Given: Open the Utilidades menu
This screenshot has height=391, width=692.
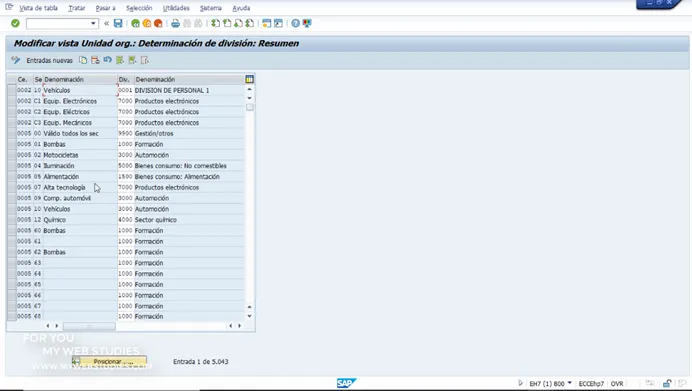Looking at the screenshot, I should (x=176, y=8).
